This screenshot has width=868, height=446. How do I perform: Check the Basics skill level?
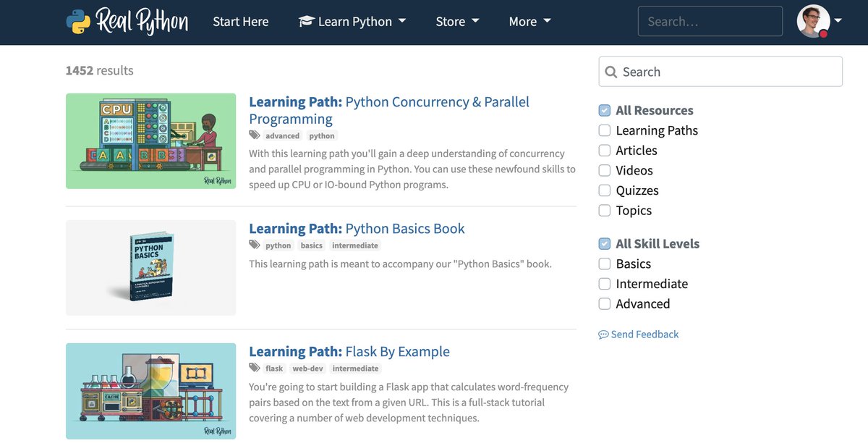[605, 264]
